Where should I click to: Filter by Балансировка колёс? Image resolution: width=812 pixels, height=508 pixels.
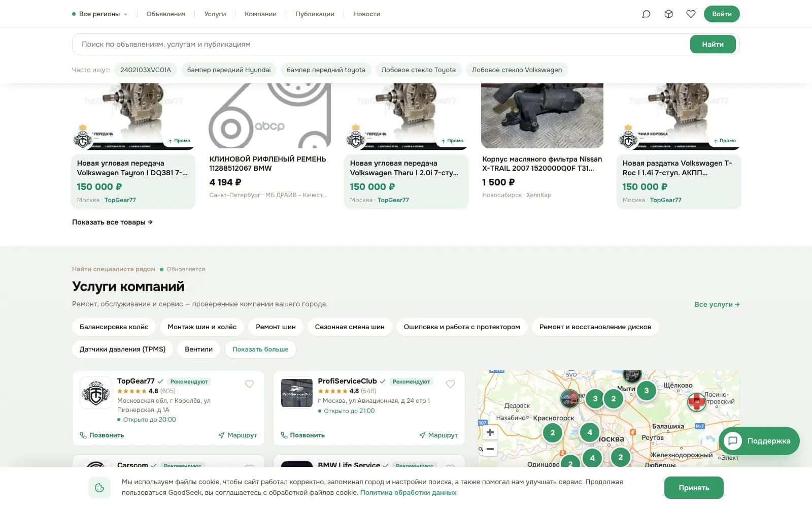point(114,327)
